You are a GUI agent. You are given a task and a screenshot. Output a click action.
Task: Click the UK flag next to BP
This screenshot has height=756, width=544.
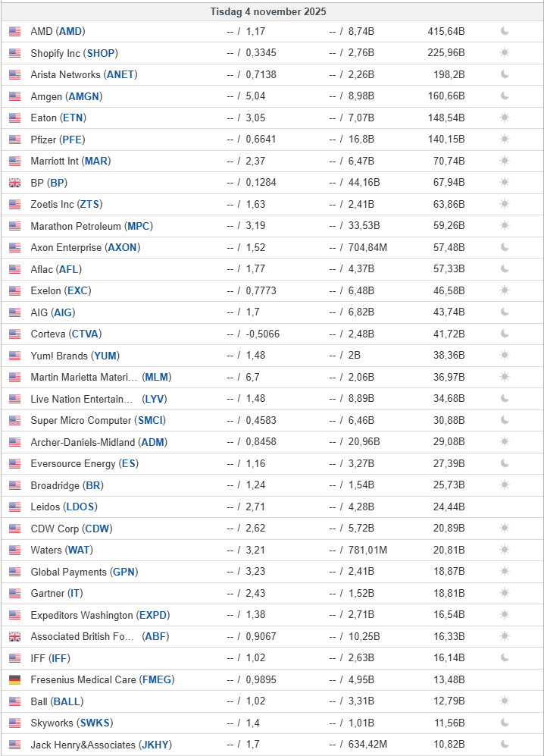tap(15, 183)
